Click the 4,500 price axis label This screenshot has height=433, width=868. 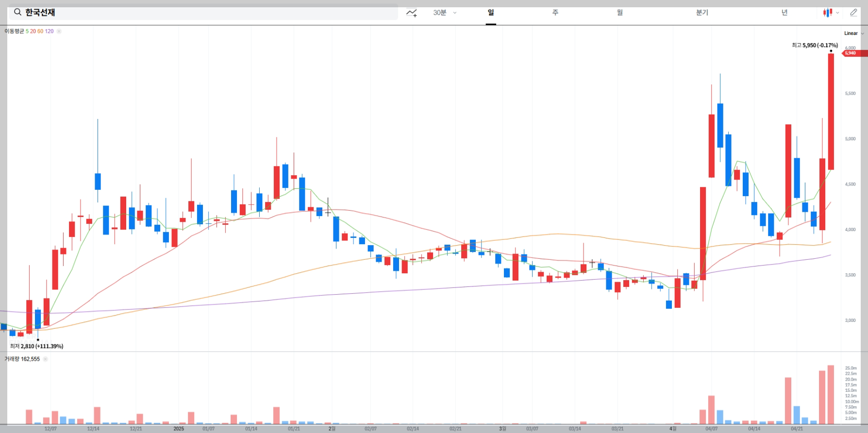850,184
